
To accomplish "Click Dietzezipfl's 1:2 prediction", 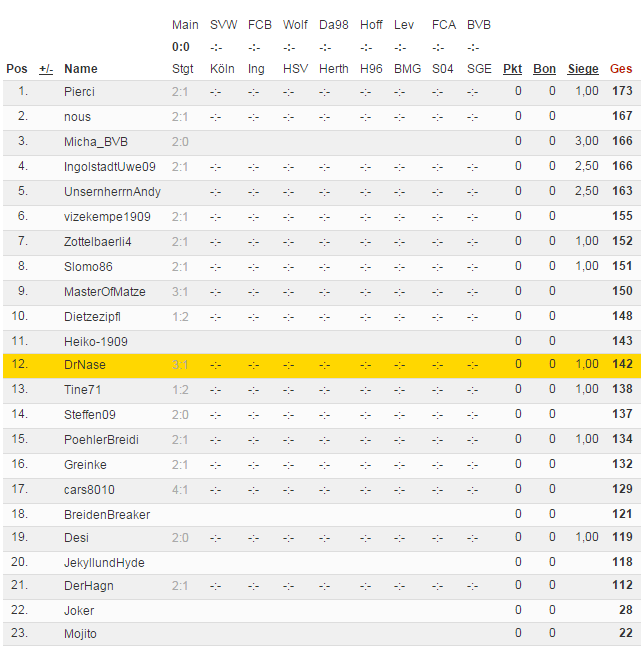I will click(180, 317).
